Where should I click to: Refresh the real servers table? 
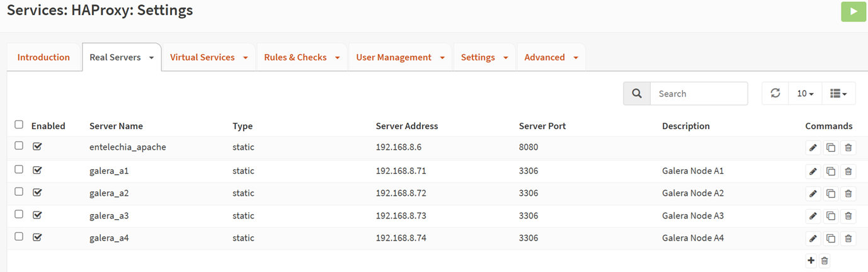[x=775, y=93]
